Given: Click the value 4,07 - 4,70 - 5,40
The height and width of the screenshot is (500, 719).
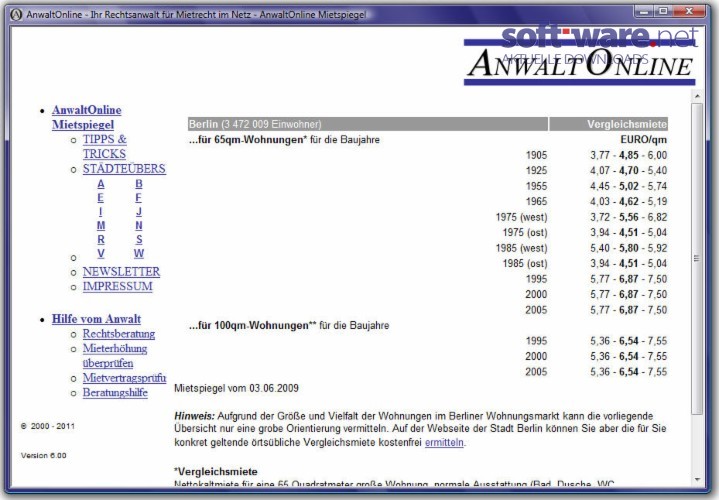Looking at the screenshot, I should coord(629,171).
